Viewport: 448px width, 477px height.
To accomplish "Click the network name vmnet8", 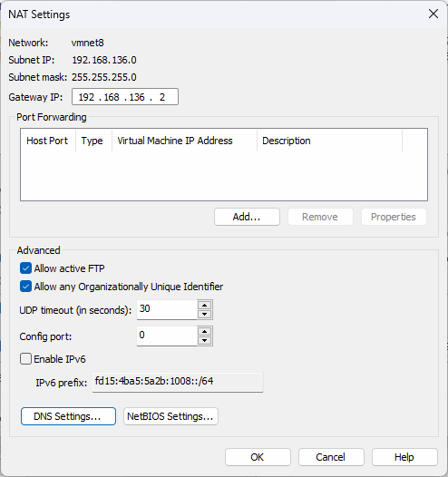I will click(x=88, y=43).
